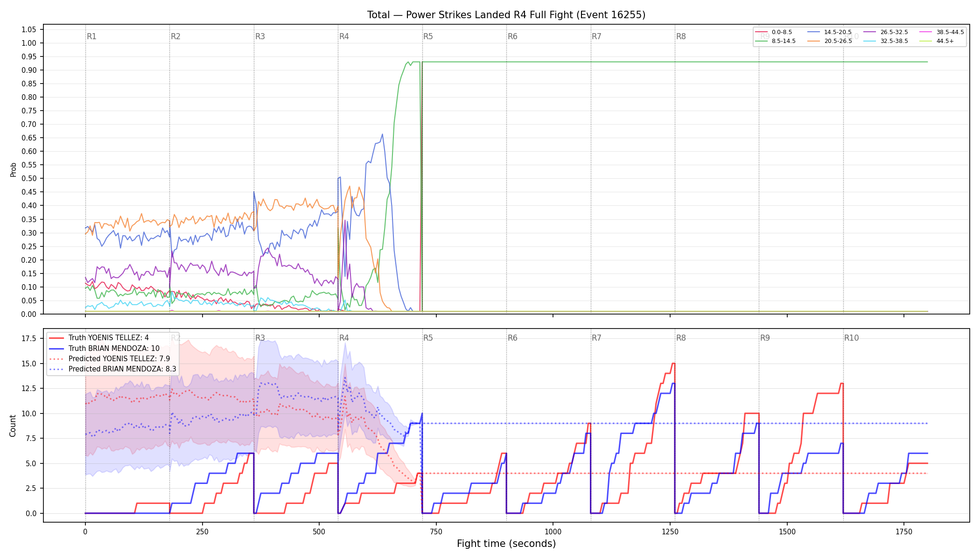The width and height of the screenshot is (980, 560).
Task: Click the 'Prob' y-axis label
Action: tap(13, 169)
